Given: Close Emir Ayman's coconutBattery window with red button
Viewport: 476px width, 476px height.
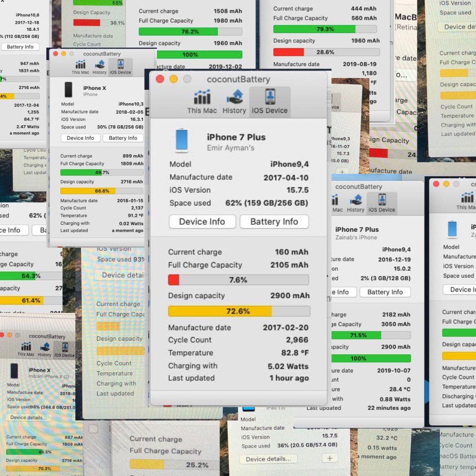Looking at the screenshot, I should click(160, 79).
